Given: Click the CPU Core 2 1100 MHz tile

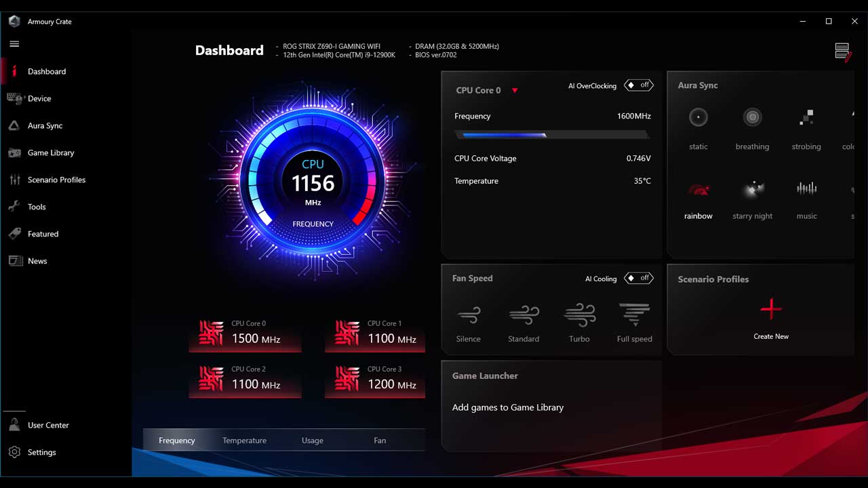Looking at the screenshot, I should 245,380.
